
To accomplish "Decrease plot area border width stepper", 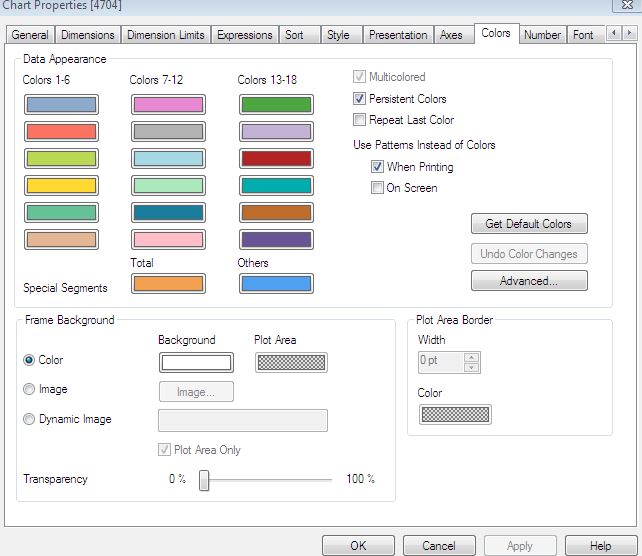I will 472,367.
